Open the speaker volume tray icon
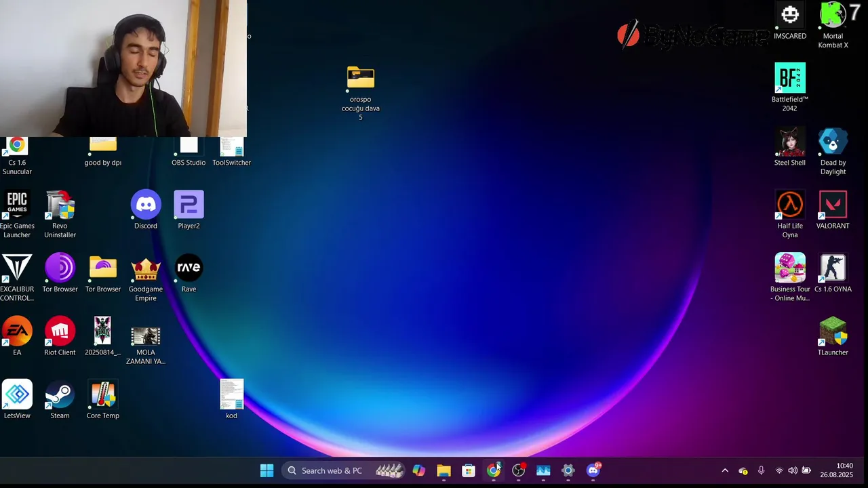This screenshot has width=868, height=488. tap(793, 470)
